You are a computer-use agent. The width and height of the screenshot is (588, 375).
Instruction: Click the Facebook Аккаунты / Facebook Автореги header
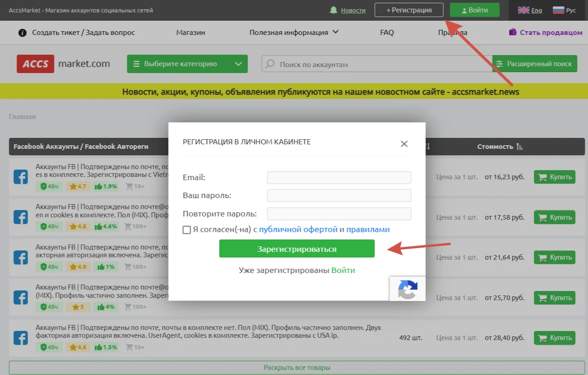tap(81, 147)
